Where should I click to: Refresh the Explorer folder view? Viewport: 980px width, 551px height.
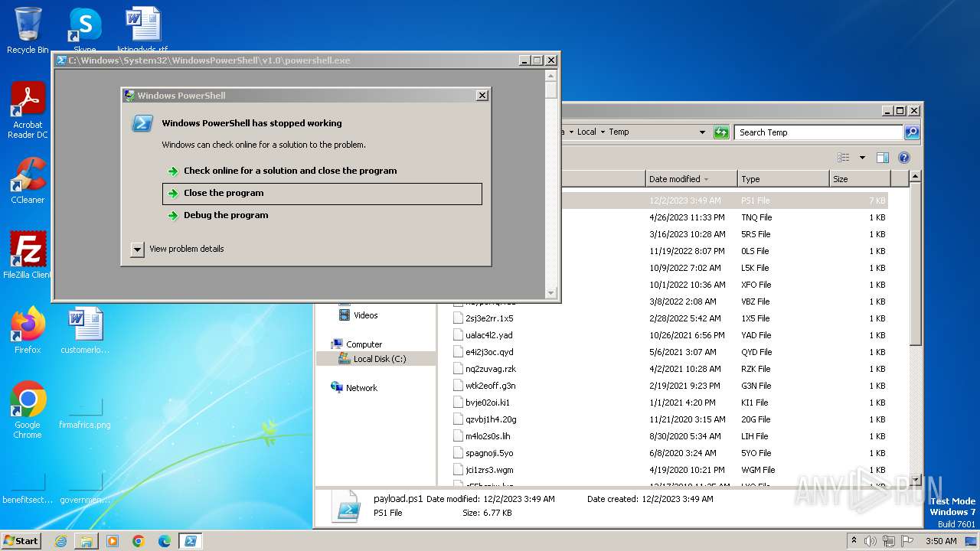(721, 132)
